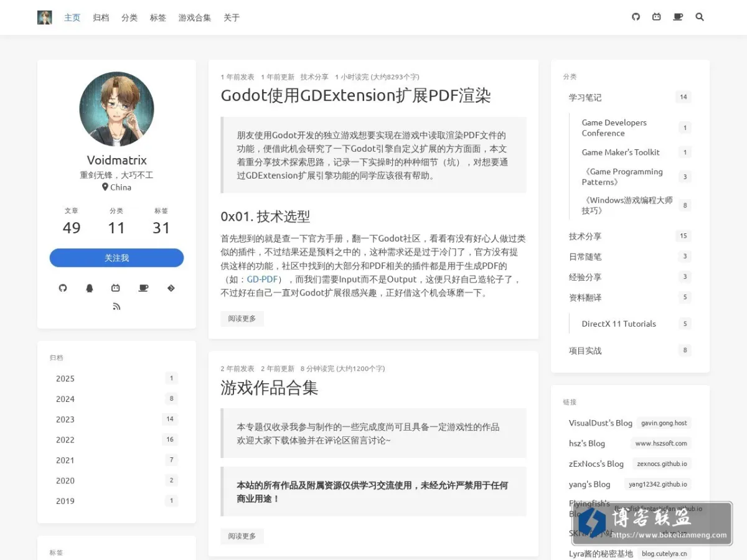Click the coffee cup icon in profile card

(x=143, y=288)
